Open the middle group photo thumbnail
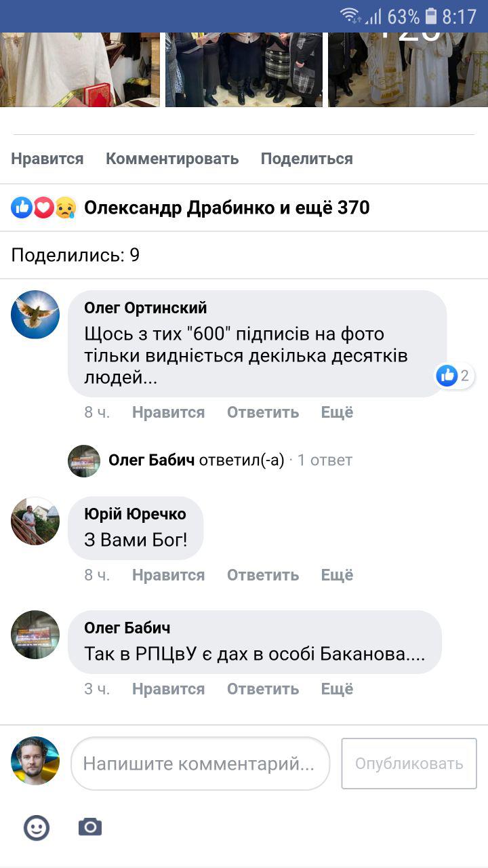Screen dimensions: 488x868 click(244, 69)
